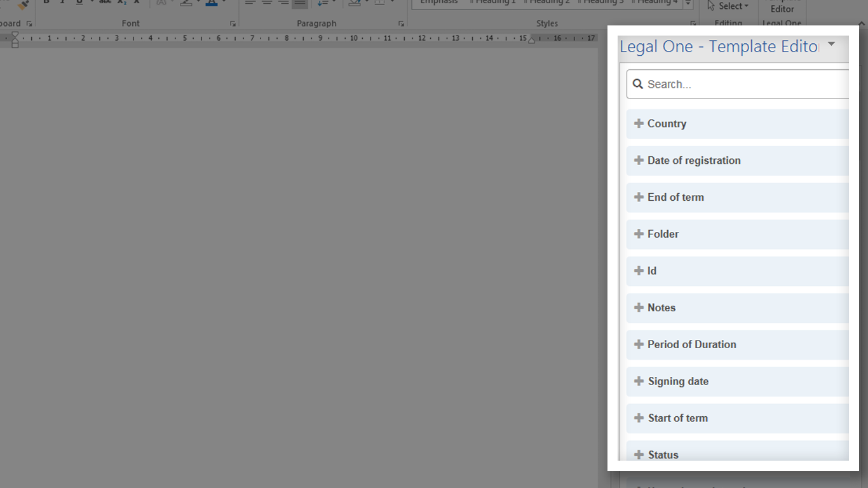868x488 pixels.
Task: Open the line spacing options
Action: 325,3
